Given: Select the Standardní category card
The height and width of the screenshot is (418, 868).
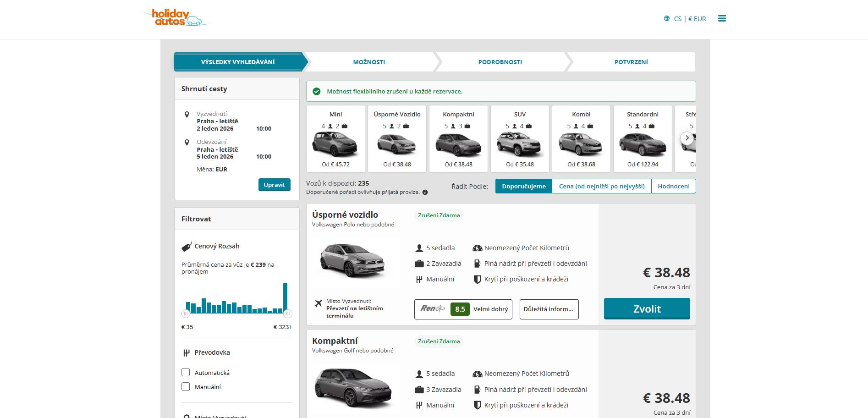Looking at the screenshot, I should (x=643, y=139).
